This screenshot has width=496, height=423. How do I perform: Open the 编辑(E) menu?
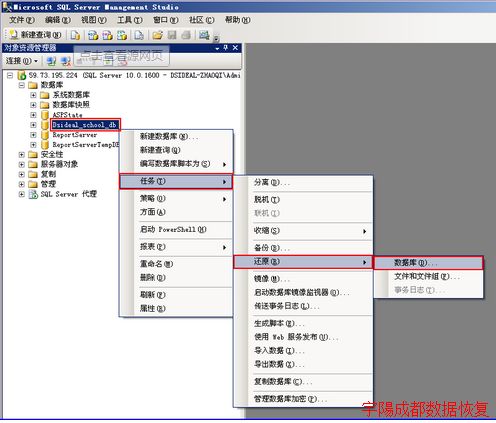click(58, 20)
